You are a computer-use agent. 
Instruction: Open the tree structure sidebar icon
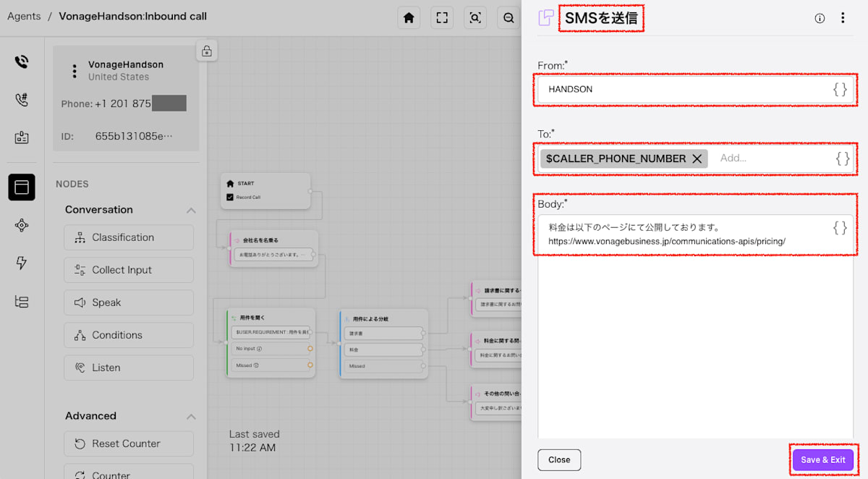coord(22,302)
